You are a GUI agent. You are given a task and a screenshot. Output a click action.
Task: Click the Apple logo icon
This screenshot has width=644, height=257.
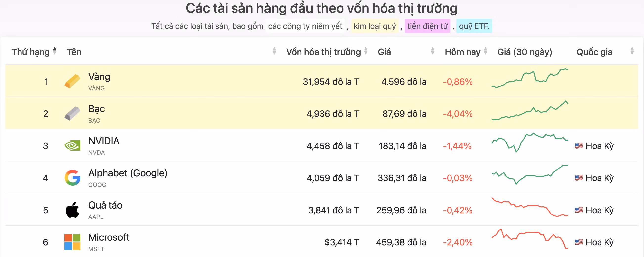72,210
